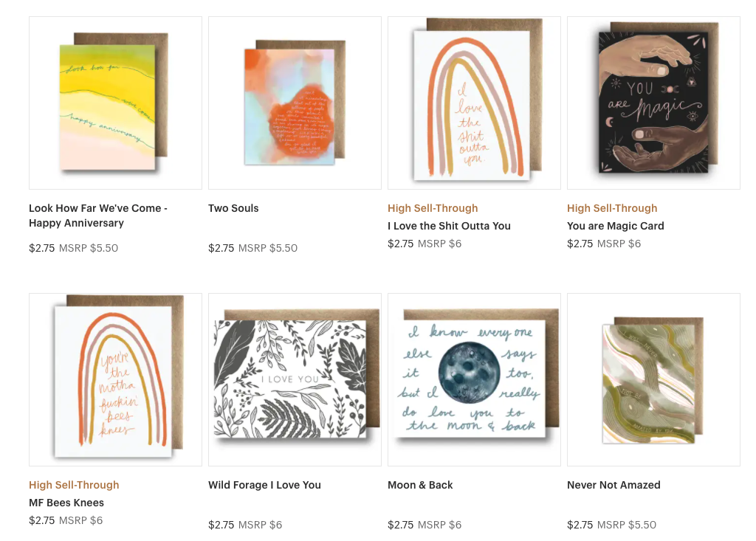
Task: Click the $2.75 price under Two Souls
Action: 221,248
